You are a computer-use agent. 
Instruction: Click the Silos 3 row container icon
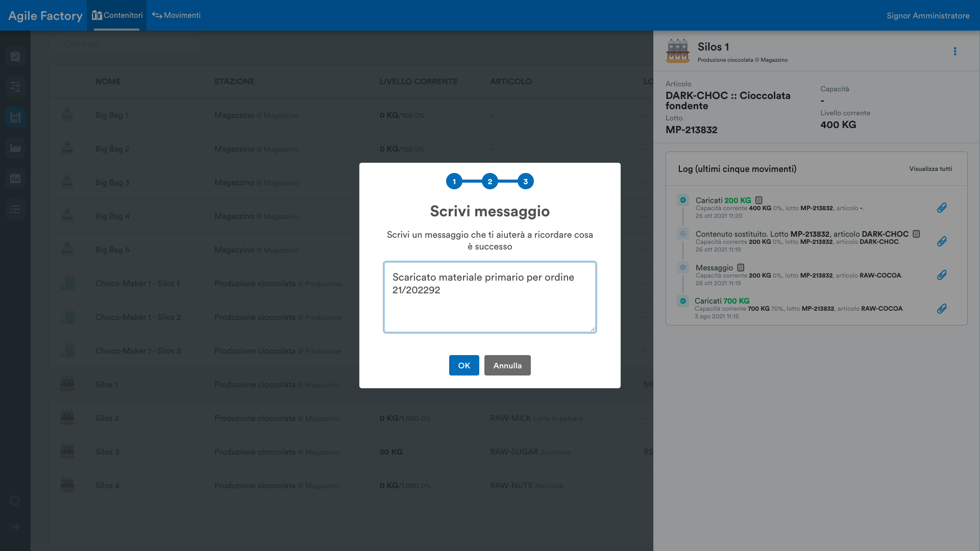tap(67, 452)
